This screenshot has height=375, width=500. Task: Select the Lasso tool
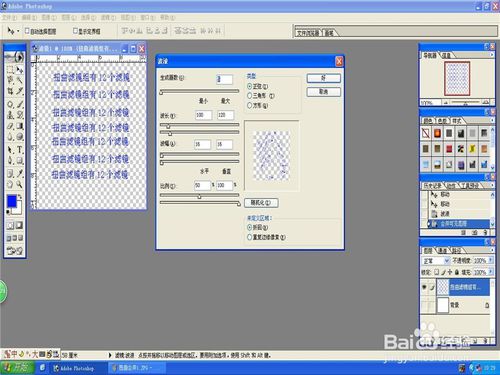tap(10, 80)
